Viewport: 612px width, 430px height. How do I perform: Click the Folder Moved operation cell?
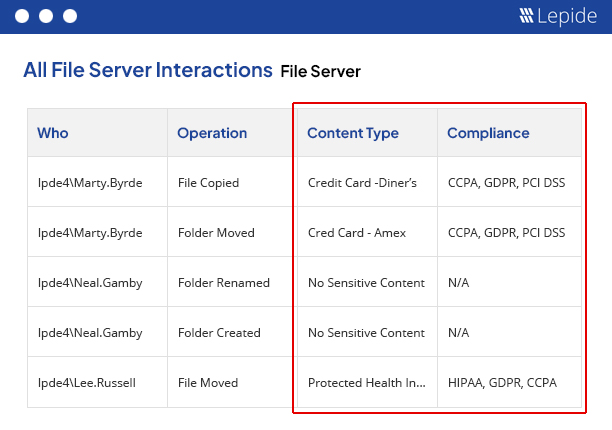tap(216, 233)
